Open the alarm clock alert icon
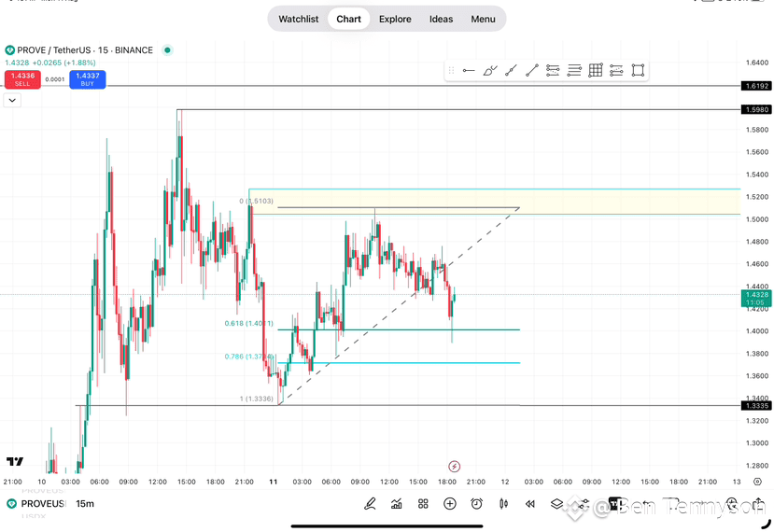This screenshot has width=774, height=532. [x=476, y=504]
